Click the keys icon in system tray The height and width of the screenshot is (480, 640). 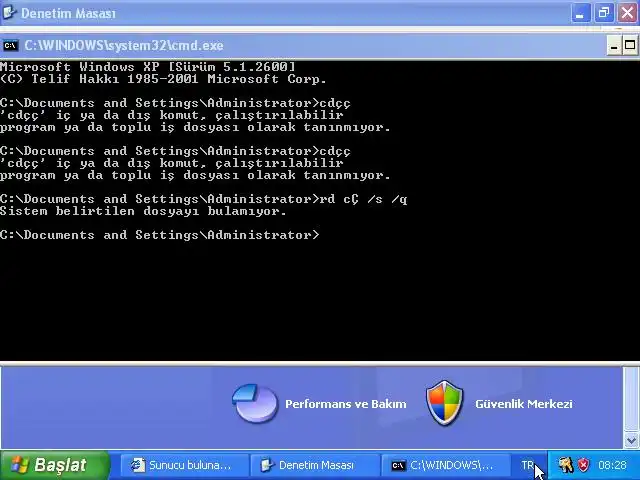[x=566, y=465]
